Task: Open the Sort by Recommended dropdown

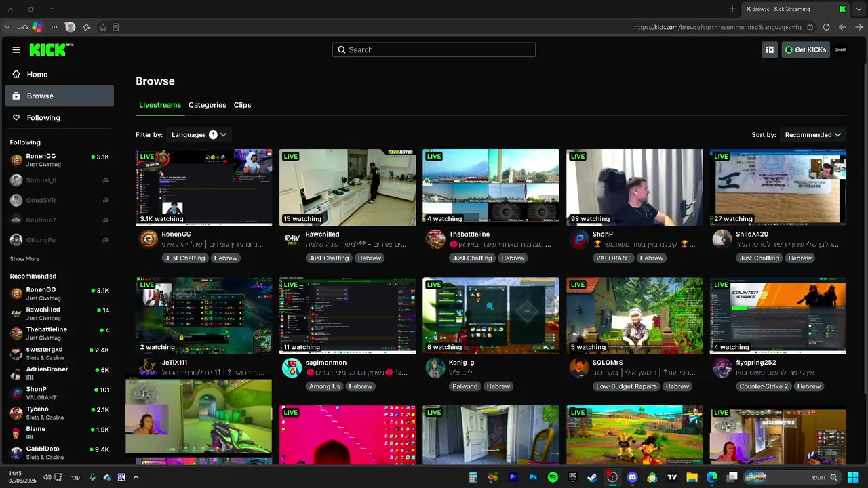Action: pos(812,134)
